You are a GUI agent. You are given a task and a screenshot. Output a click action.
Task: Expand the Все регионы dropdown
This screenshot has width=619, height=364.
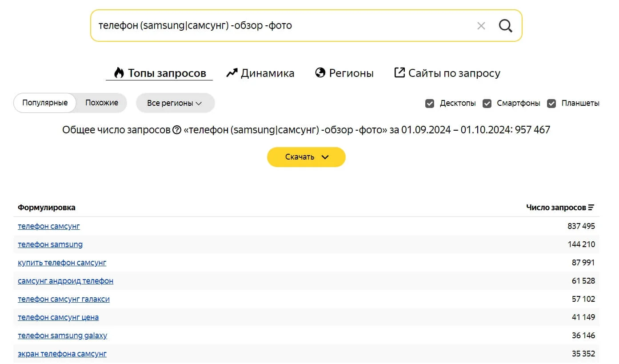[x=175, y=103]
